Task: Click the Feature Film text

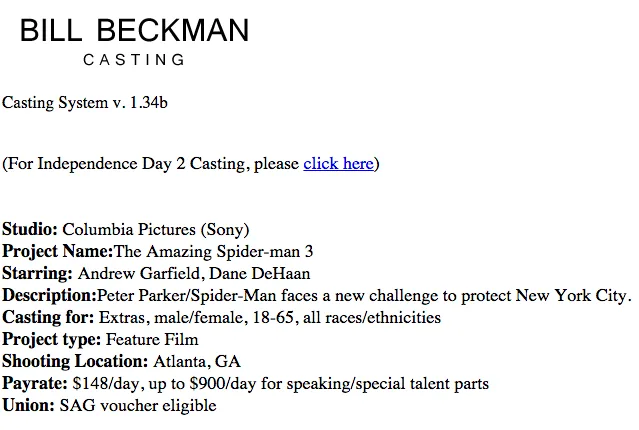Action: (x=152, y=340)
